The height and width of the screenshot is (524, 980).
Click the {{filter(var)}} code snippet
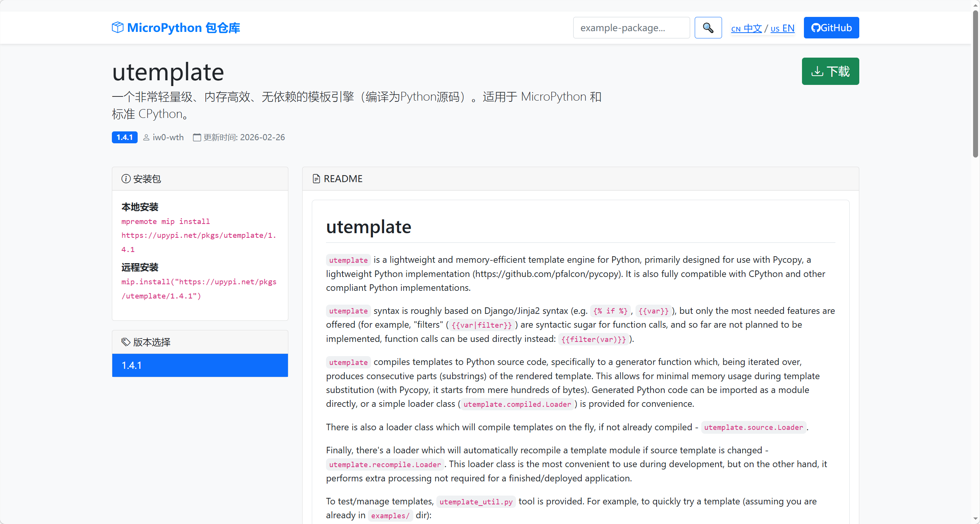coord(593,339)
